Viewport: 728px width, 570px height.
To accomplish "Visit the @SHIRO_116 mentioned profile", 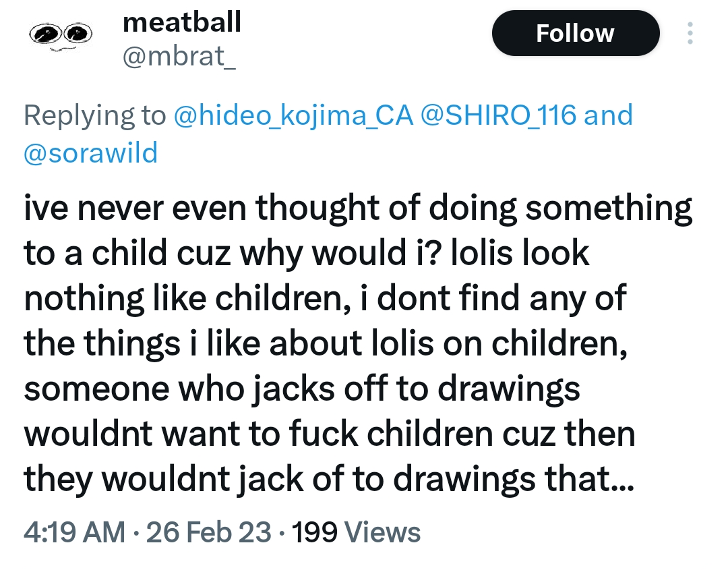I will click(x=499, y=115).
